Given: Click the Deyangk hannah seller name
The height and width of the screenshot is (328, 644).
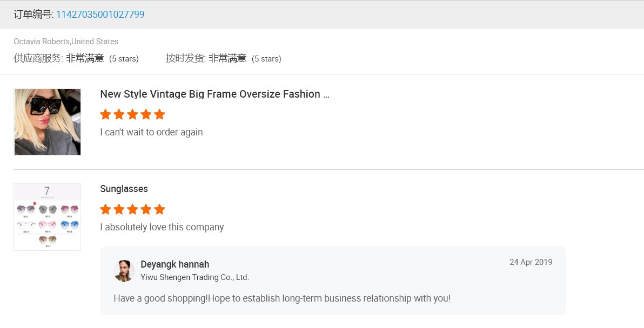Looking at the screenshot, I should pyautogui.click(x=175, y=264).
